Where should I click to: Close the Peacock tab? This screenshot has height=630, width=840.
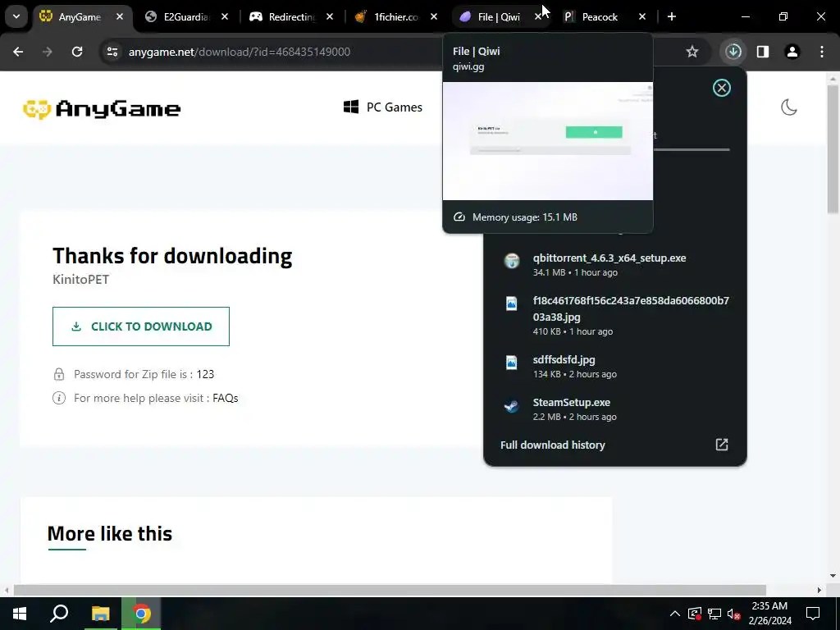point(642,16)
